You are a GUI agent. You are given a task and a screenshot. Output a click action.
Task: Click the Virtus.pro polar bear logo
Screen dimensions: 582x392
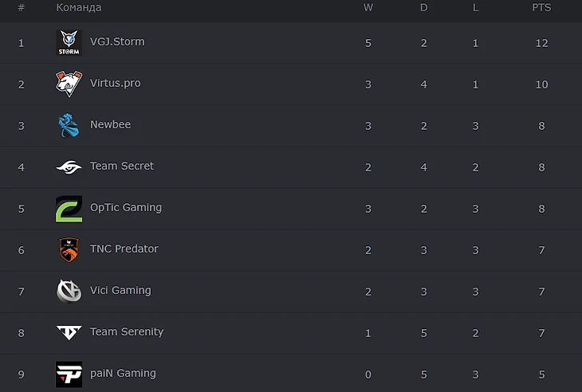pyautogui.click(x=69, y=84)
